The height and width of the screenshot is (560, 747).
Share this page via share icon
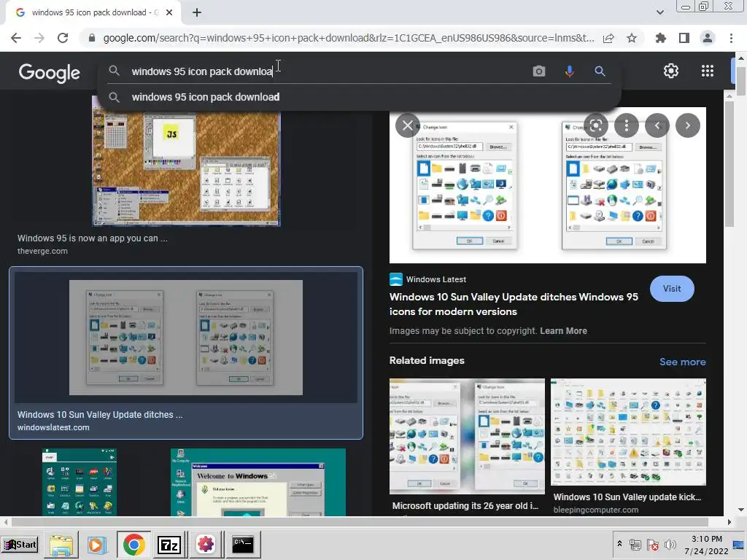point(608,38)
